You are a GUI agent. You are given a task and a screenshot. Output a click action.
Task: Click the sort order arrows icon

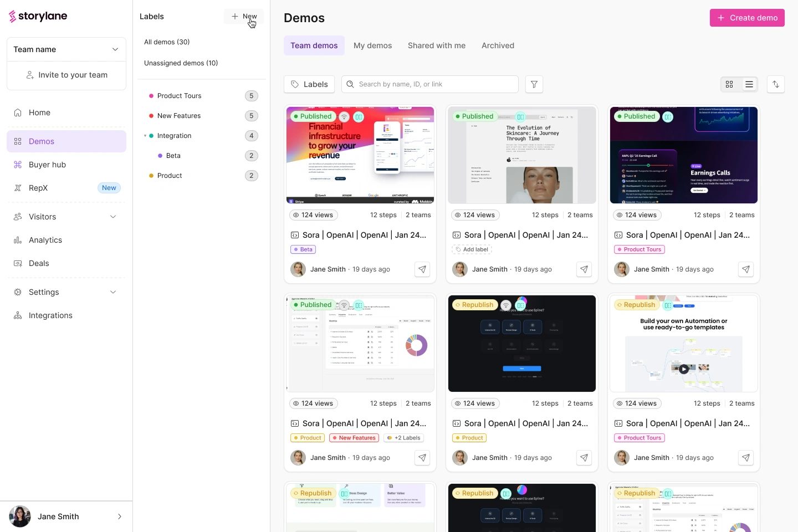coord(776,84)
